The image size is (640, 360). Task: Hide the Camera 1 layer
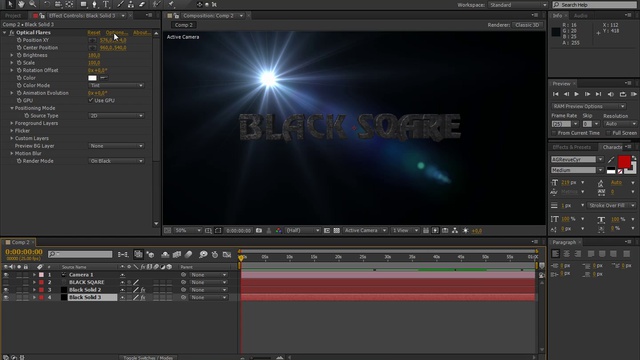point(6,275)
